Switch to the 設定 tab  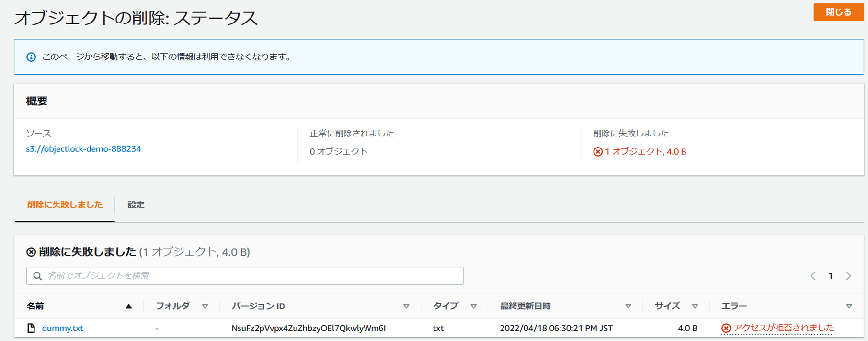point(136,205)
